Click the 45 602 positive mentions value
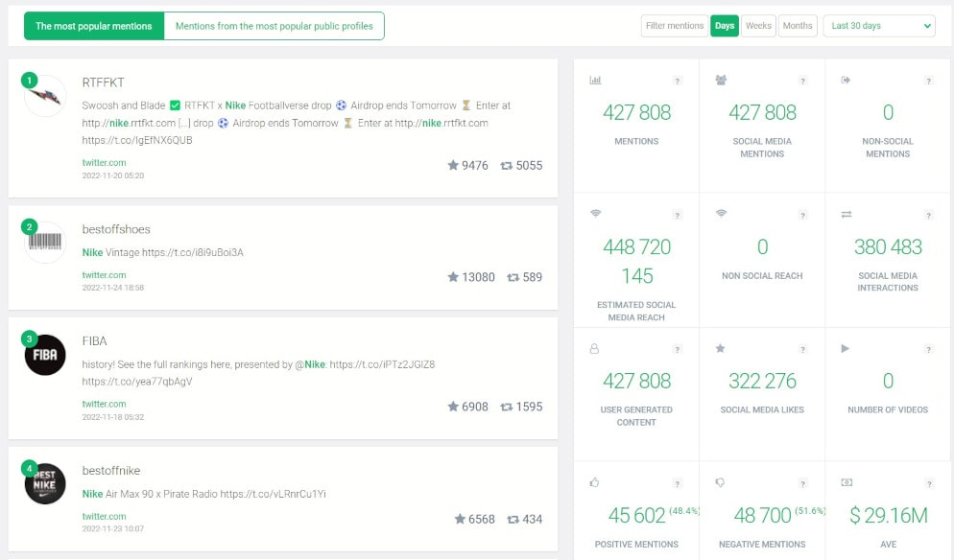 tap(636, 516)
